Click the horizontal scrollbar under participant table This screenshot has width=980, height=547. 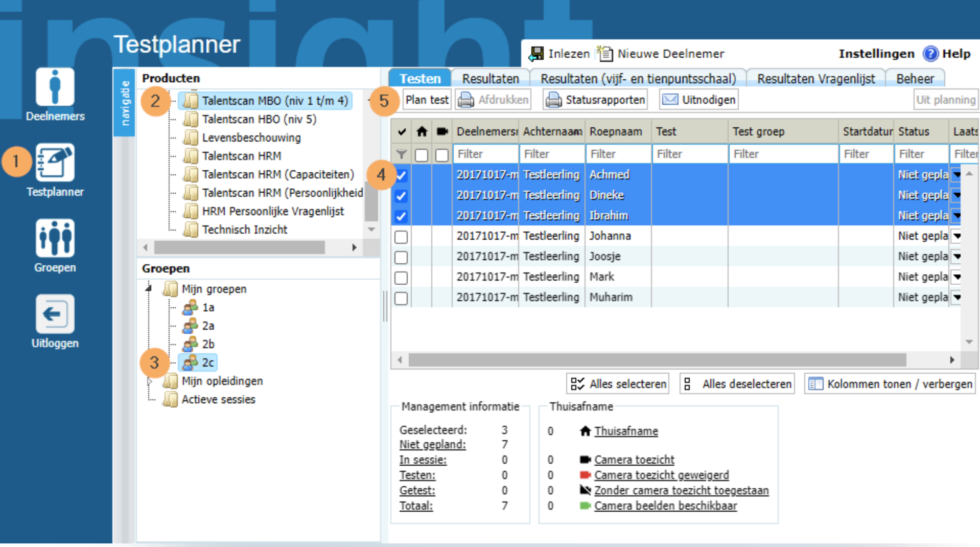point(657,360)
